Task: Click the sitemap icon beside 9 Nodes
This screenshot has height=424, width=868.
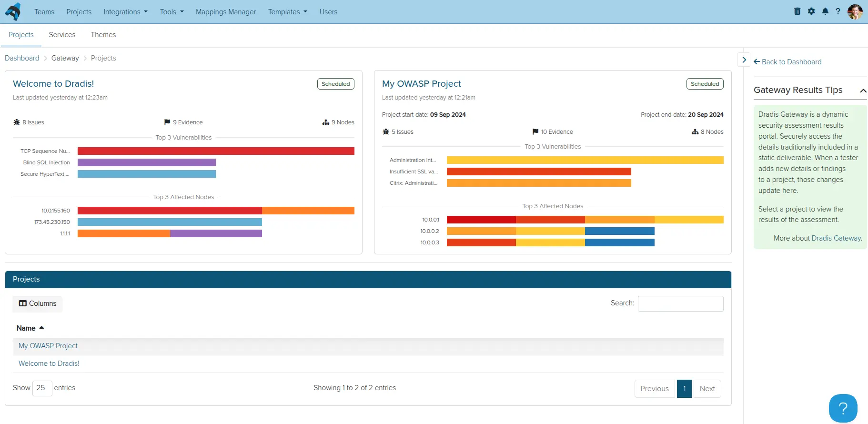Action: point(326,122)
